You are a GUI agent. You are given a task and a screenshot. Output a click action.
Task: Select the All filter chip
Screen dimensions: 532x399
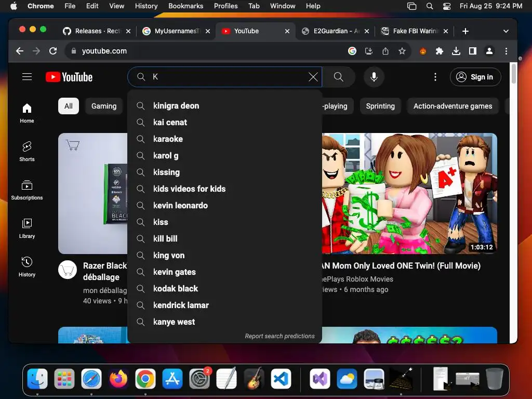click(x=69, y=106)
